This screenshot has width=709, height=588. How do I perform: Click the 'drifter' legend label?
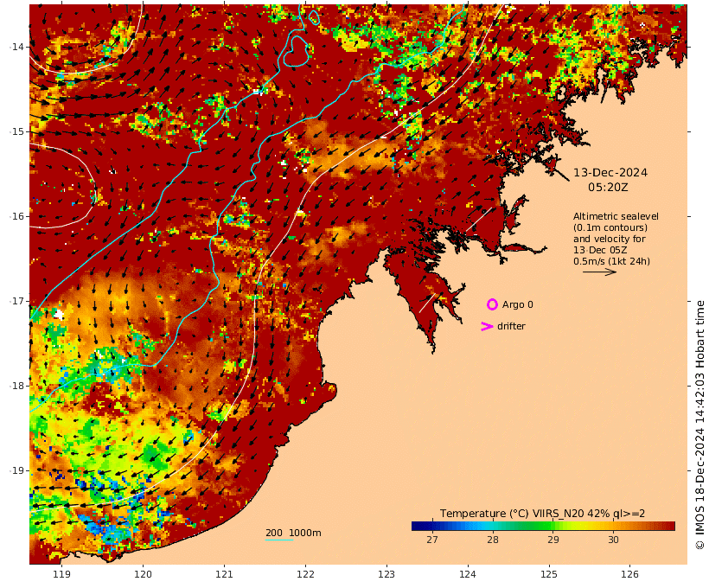(x=511, y=326)
